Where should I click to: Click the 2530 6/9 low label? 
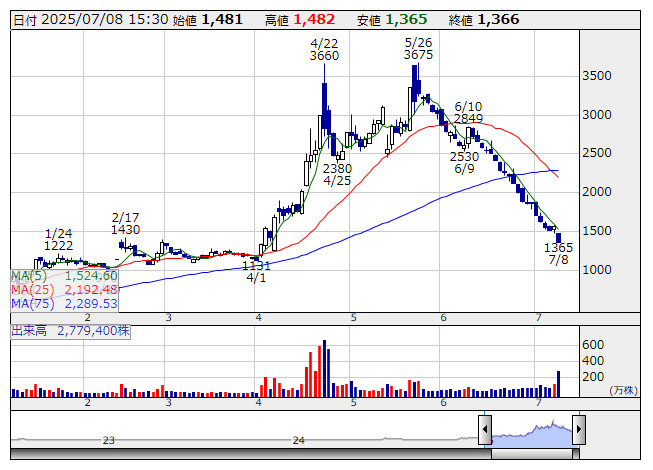(464, 163)
